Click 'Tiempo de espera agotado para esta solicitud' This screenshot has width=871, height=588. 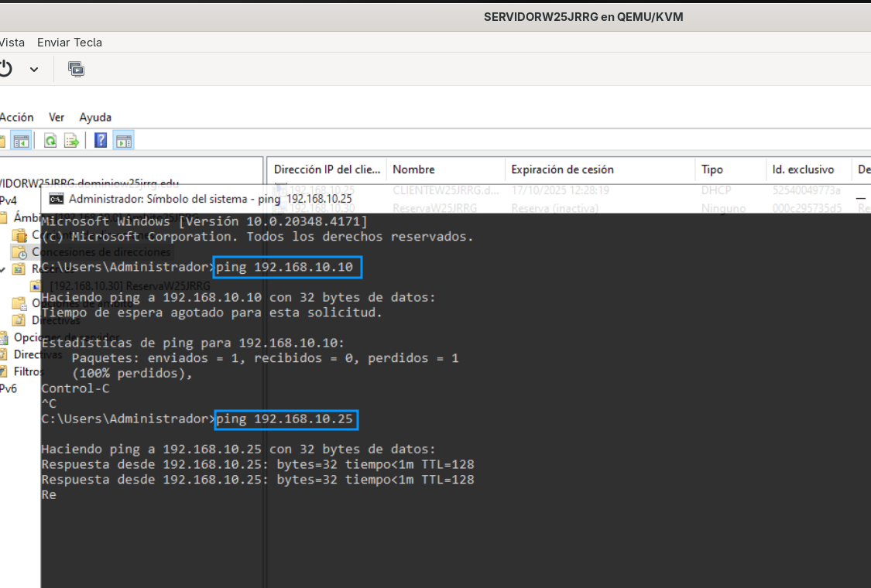coord(211,313)
